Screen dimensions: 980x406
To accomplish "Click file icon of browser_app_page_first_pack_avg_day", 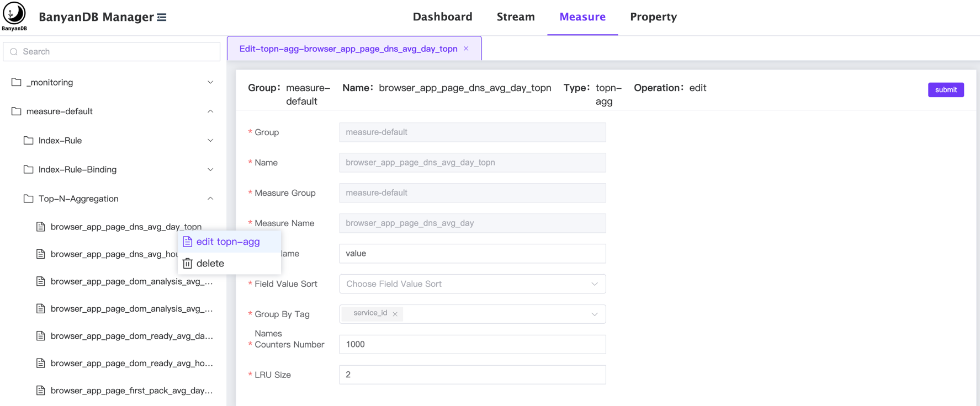I will [x=41, y=391].
